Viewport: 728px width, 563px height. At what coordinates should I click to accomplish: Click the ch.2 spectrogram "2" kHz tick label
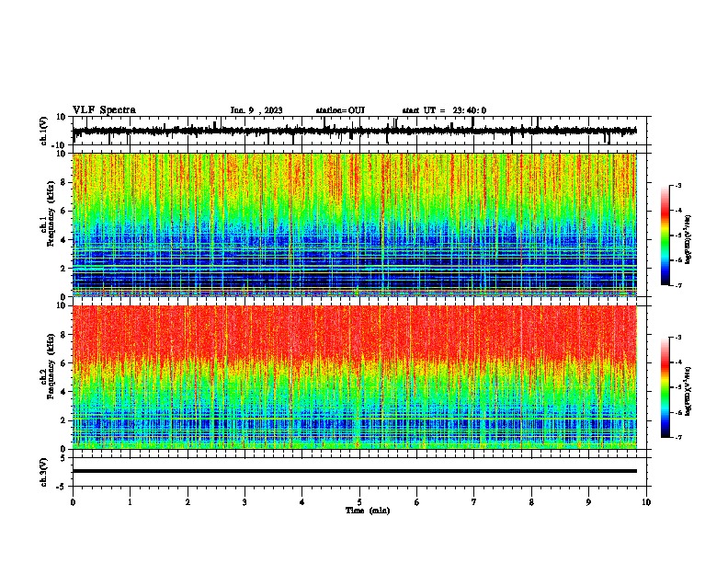pos(63,420)
